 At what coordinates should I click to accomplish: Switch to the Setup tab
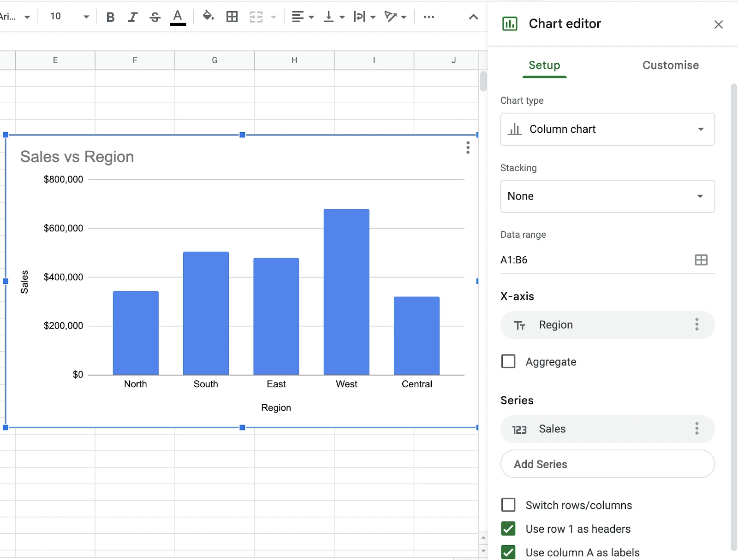[544, 65]
